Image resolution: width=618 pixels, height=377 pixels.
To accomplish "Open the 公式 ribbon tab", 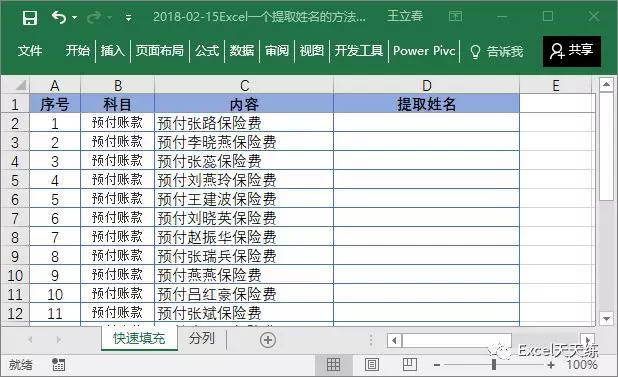I will (207, 50).
